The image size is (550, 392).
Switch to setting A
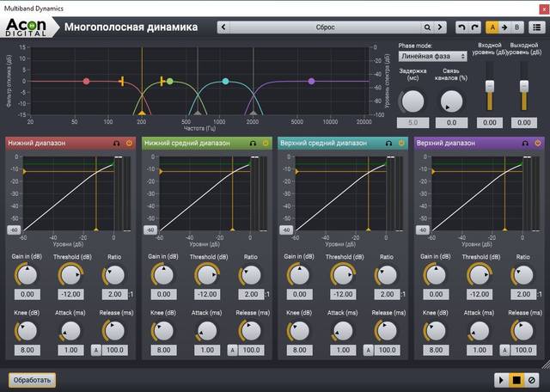tap(492, 28)
